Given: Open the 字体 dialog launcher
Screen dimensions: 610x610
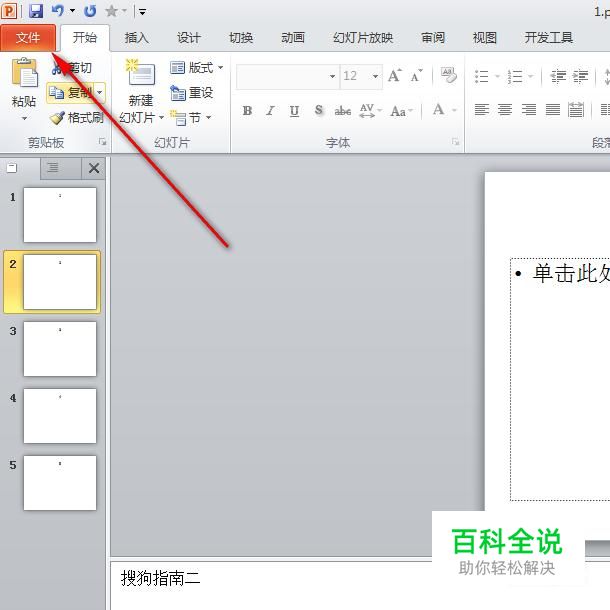Looking at the screenshot, I should pos(455,142).
